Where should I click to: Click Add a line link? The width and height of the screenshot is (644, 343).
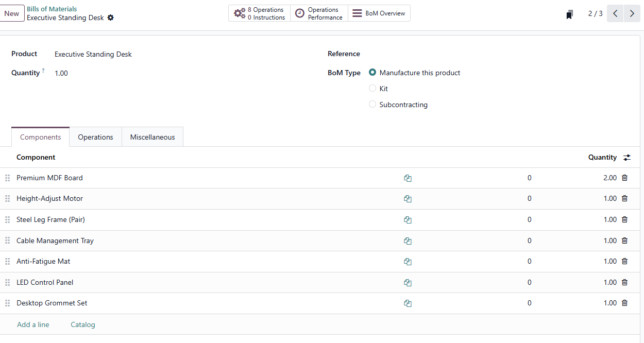(x=33, y=324)
